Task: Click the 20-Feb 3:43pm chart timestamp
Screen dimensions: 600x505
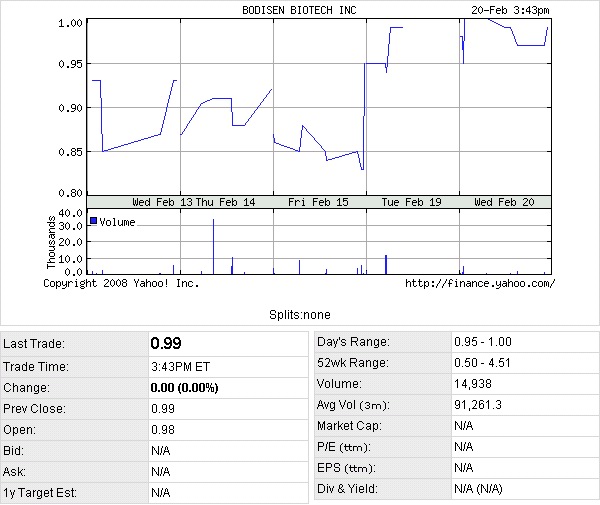Action: (x=509, y=10)
